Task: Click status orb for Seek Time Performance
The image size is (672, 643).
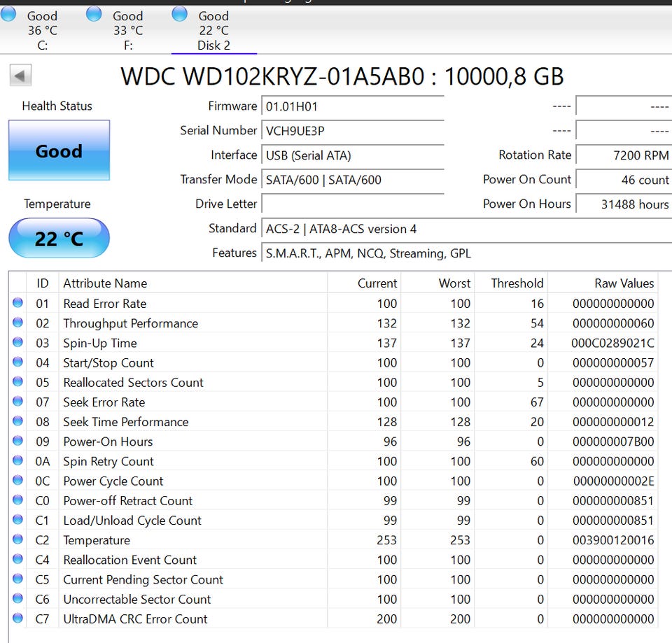Action: pos(17,421)
